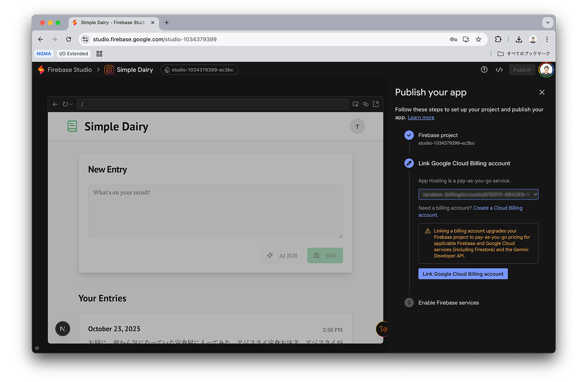
Task: Click the toolbar collapse chevron top-right of window
Action: click(x=548, y=22)
